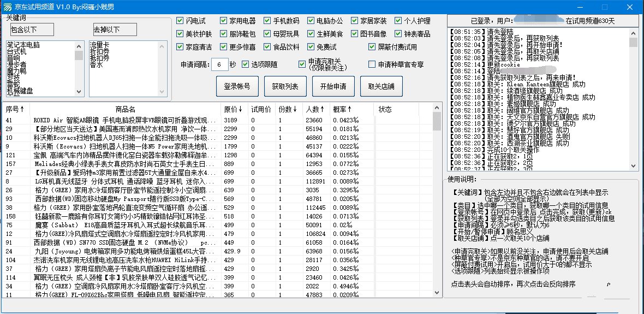Sort the table by 原价 column
644x314 pixels.
coord(233,109)
